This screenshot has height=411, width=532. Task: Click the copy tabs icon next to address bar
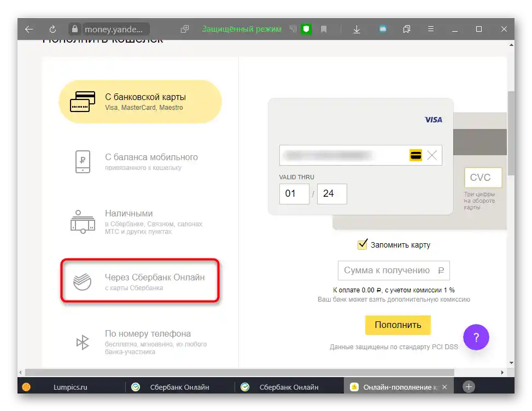click(185, 29)
